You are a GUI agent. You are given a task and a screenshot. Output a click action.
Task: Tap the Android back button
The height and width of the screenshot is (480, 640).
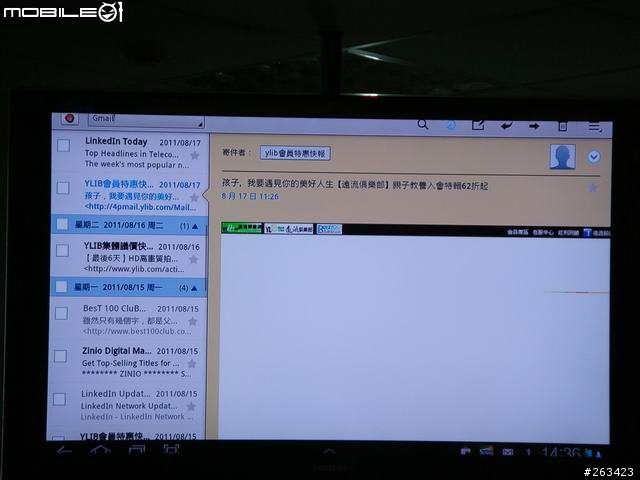64,451
